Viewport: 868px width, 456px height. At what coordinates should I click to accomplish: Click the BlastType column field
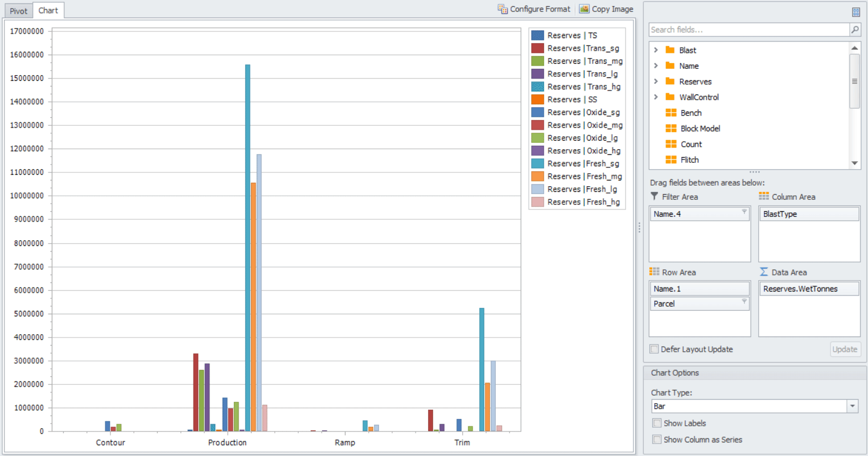tap(809, 214)
